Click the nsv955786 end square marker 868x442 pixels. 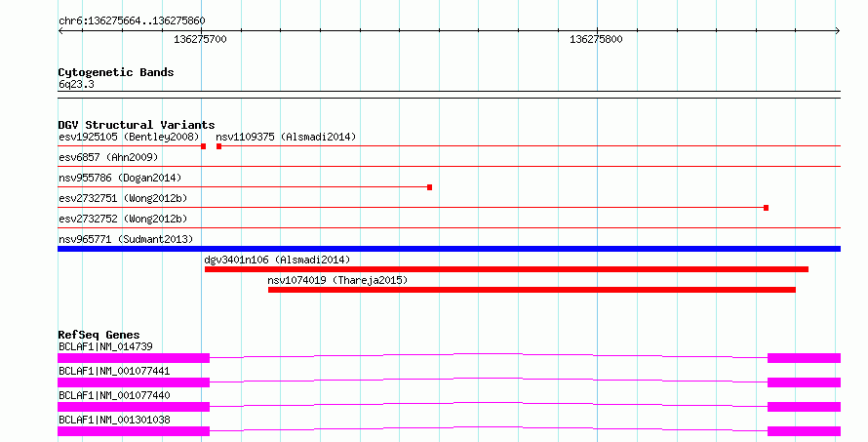429,187
